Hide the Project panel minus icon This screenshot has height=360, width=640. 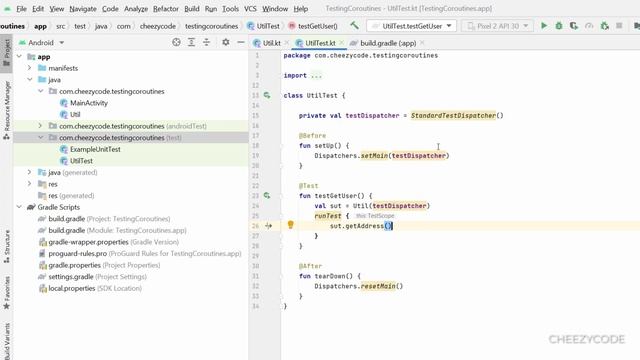coord(241,42)
